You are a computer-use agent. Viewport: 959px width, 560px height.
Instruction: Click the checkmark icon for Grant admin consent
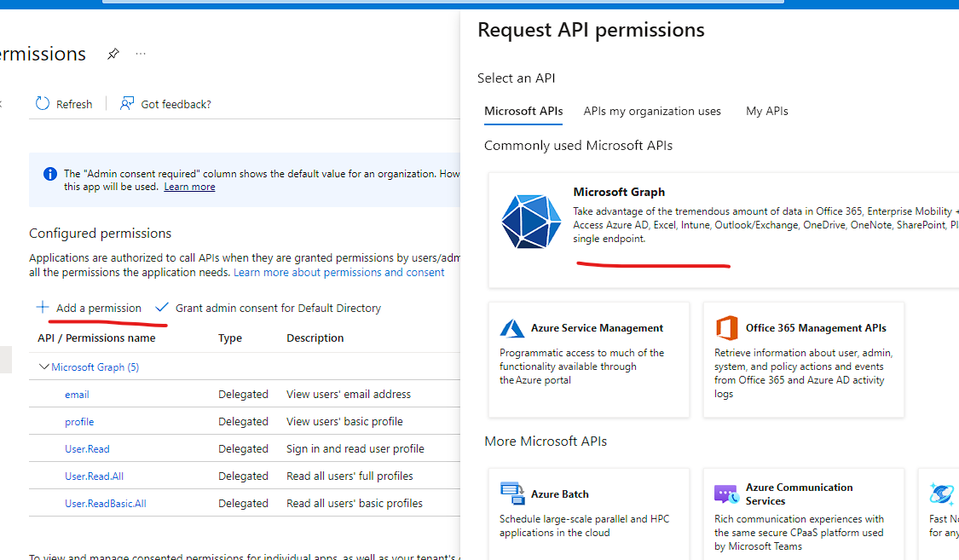tap(161, 307)
